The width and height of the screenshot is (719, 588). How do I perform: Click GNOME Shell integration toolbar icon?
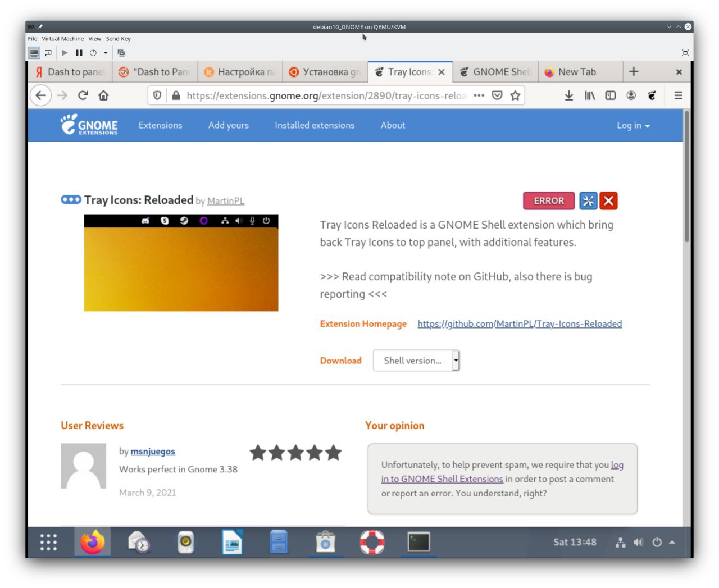pos(652,95)
